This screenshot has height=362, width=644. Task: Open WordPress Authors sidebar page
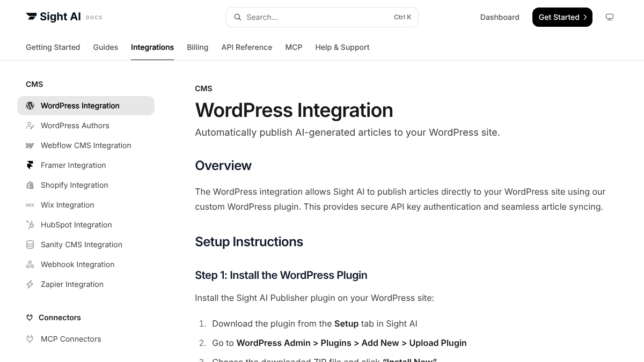86,125
